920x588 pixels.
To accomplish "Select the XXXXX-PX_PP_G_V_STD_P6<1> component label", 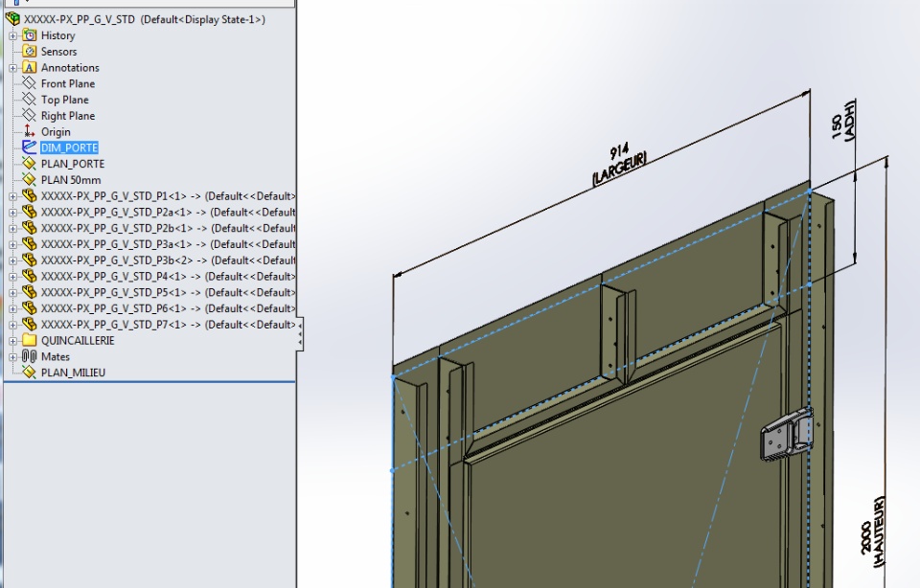I will [x=168, y=308].
